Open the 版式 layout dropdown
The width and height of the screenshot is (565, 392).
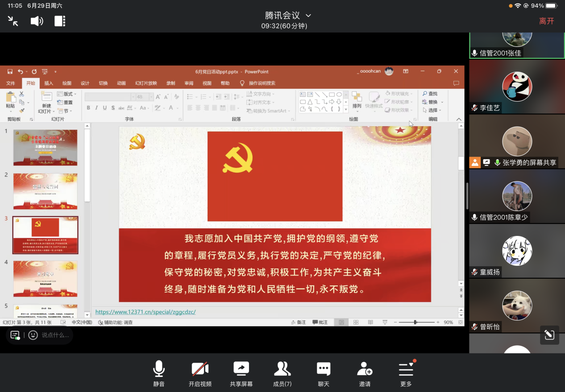[x=67, y=94]
